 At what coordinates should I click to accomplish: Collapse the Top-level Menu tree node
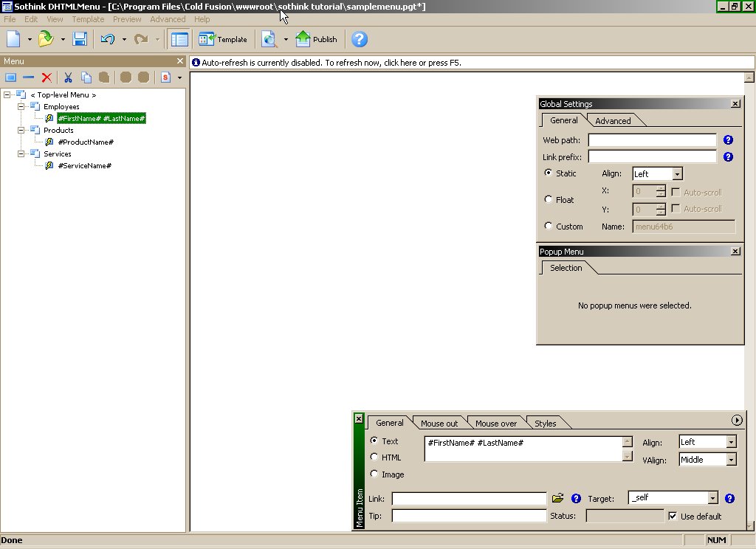tap(7, 94)
